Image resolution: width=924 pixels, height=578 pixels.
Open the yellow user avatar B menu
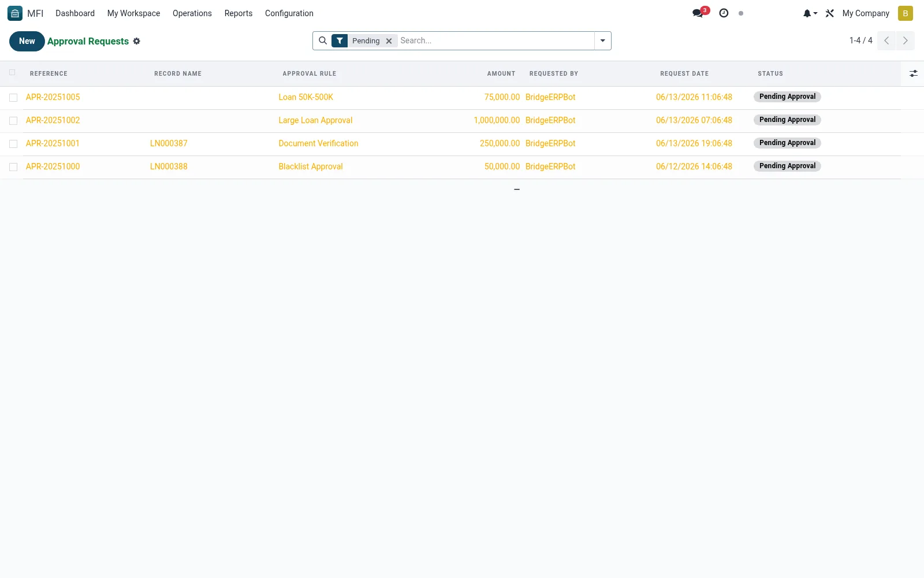click(906, 13)
